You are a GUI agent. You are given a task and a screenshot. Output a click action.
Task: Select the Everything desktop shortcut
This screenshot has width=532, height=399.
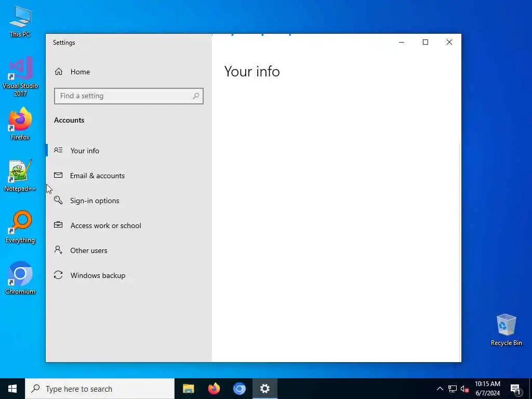point(20,227)
